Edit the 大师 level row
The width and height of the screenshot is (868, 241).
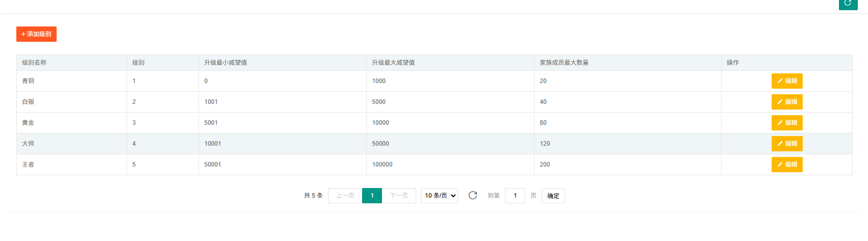[786, 144]
